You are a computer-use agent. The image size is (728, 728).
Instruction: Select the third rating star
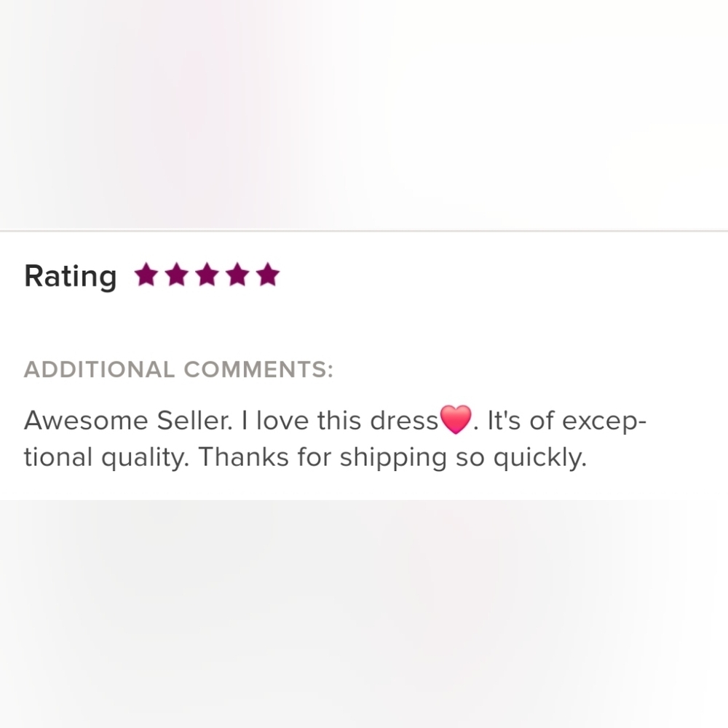(x=207, y=275)
